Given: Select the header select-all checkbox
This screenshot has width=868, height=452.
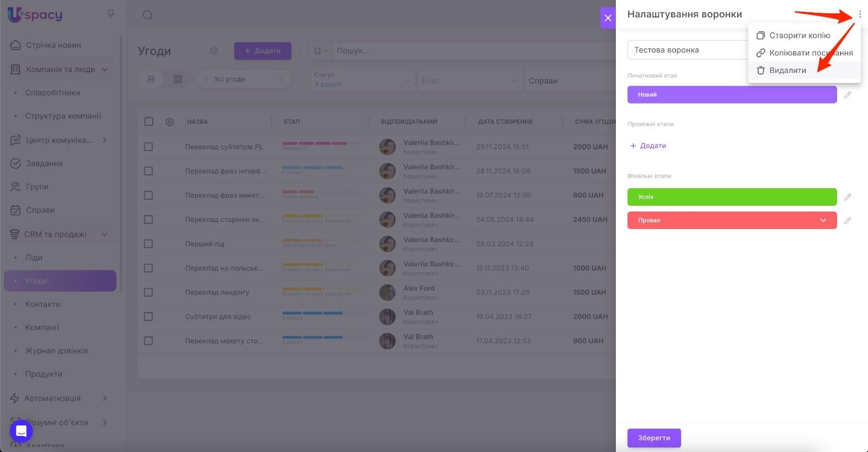Looking at the screenshot, I should (x=149, y=122).
